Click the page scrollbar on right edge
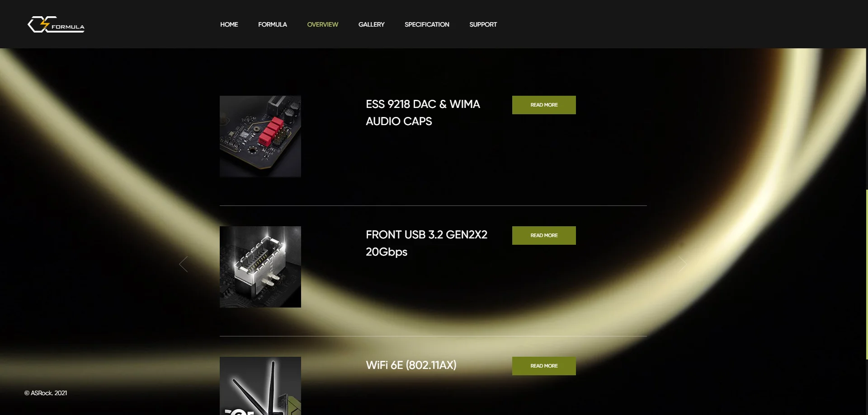Screen dimensions: 868x415 pos(866,275)
